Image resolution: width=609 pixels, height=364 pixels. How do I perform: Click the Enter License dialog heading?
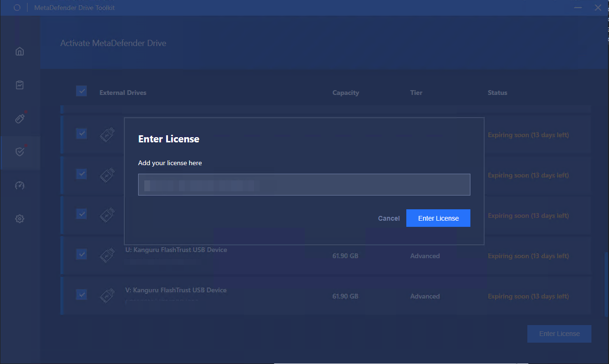pos(169,139)
